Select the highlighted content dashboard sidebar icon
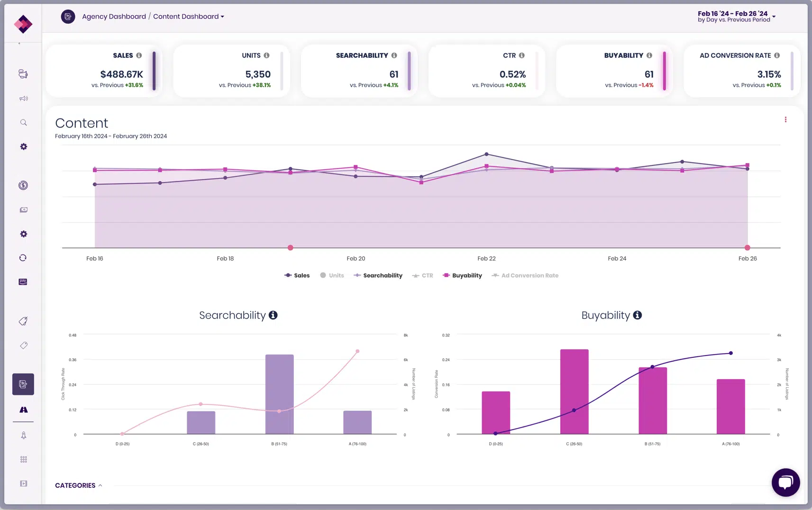Viewport: 812px width, 510px height. 23,384
